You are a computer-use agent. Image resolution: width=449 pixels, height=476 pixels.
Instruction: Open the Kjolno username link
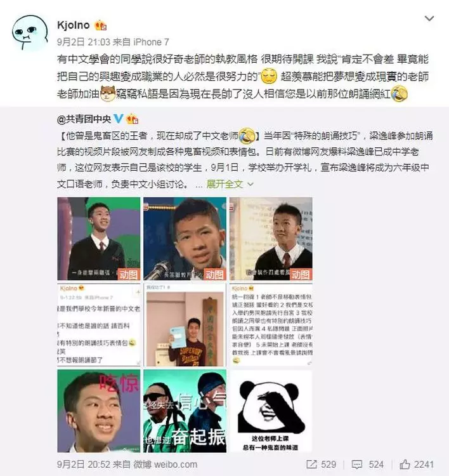coord(74,25)
